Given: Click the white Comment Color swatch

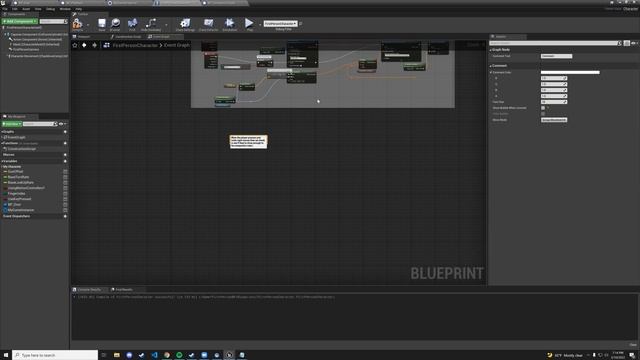Looking at the screenshot, I should point(570,73).
